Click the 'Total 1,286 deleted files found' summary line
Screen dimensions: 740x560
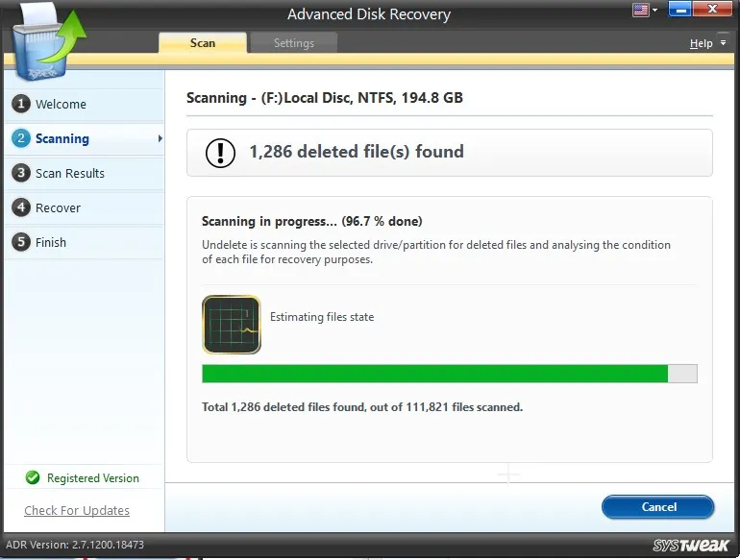click(x=362, y=406)
